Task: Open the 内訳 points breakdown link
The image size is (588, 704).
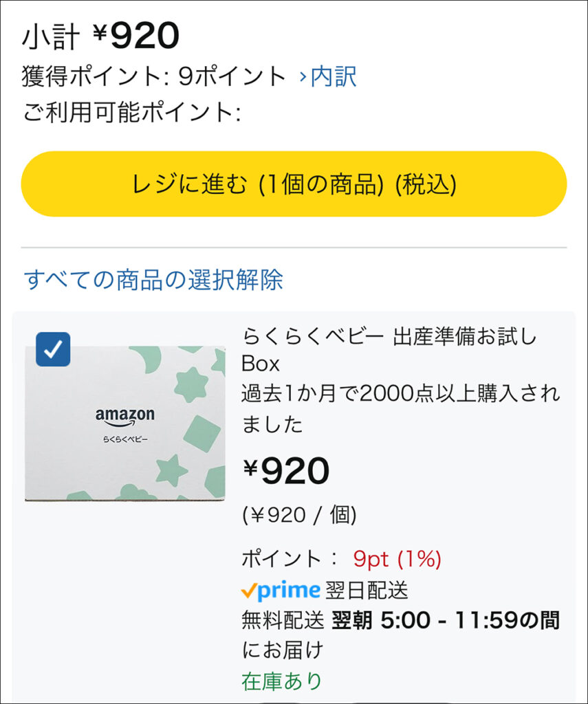Action: click(x=334, y=76)
